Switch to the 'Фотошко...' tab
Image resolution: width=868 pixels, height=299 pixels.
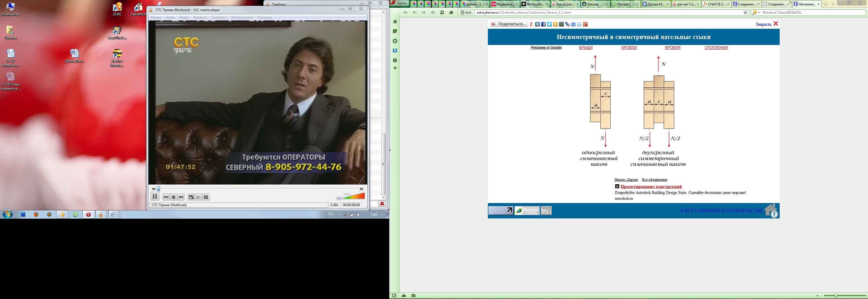coord(535,4)
